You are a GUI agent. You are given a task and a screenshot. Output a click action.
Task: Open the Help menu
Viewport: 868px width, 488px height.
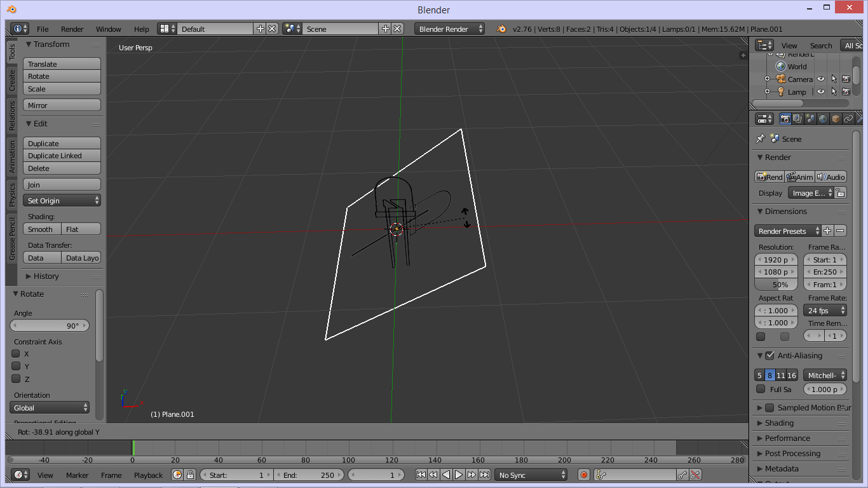click(142, 29)
